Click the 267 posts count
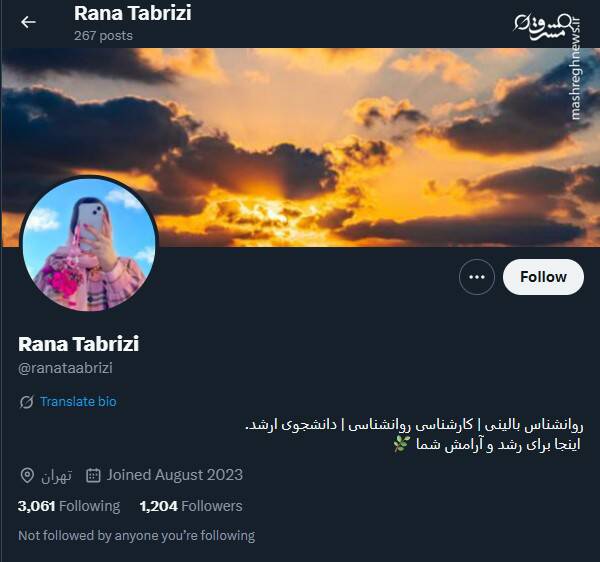The width and height of the screenshot is (600, 562). 103,36
